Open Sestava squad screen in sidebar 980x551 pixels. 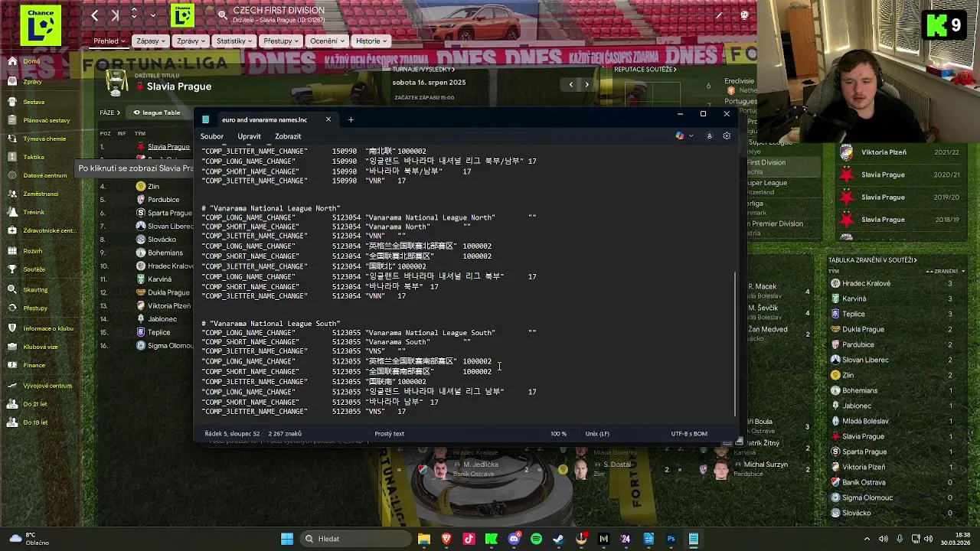[34, 102]
